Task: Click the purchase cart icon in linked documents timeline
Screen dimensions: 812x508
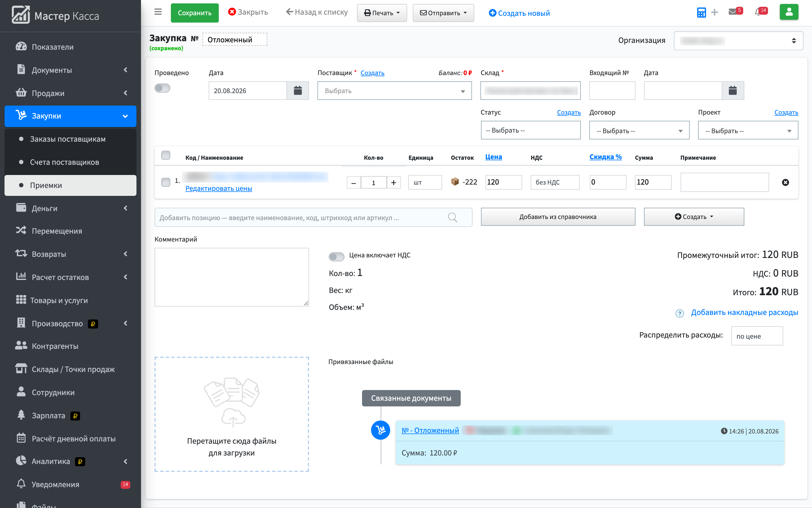Action: click(x=380, y=430)
